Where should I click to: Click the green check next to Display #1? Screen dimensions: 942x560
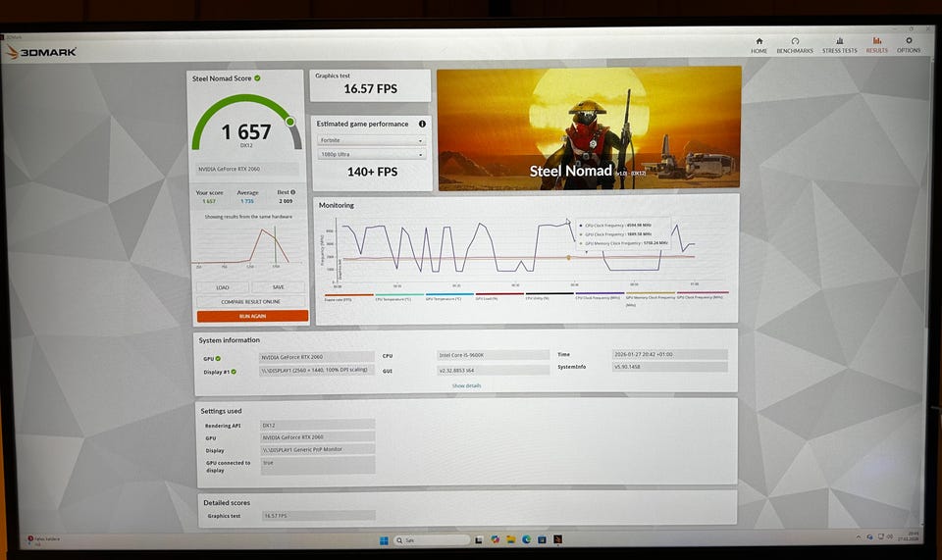[x=234, y=372]
